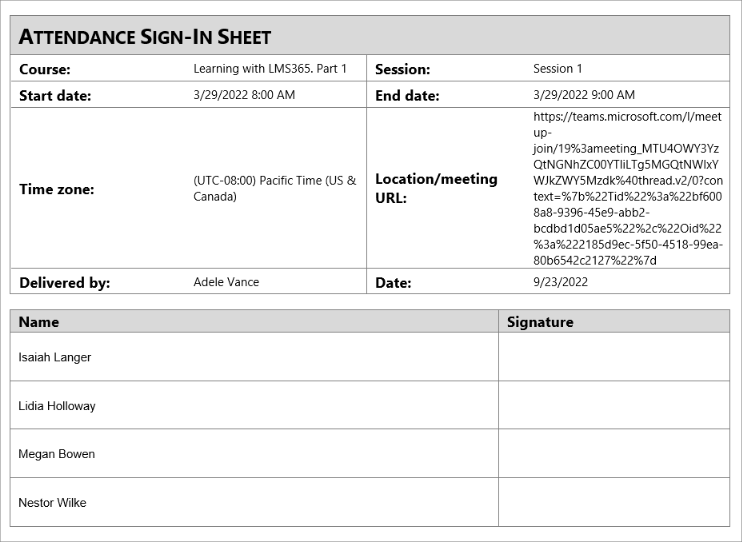The image size is (742, 542).
Task: Click the signature cell for Megan Bowen
Action: 614,454
